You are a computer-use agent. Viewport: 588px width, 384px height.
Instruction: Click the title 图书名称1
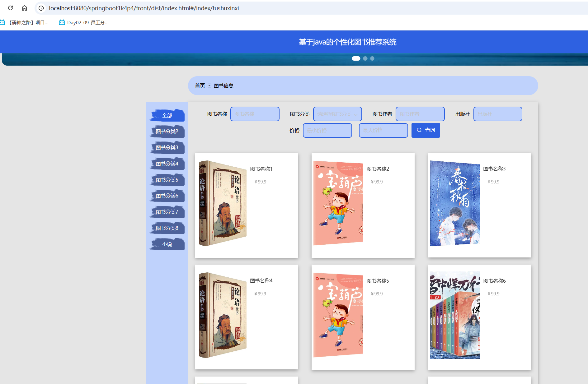pyautogui.click(x=261, y=169)
